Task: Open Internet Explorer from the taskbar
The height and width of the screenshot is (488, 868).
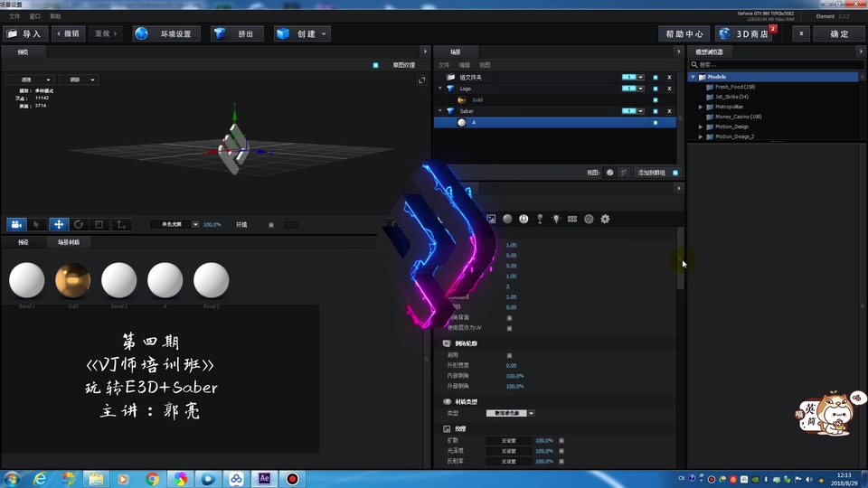Action: (40, 479)
